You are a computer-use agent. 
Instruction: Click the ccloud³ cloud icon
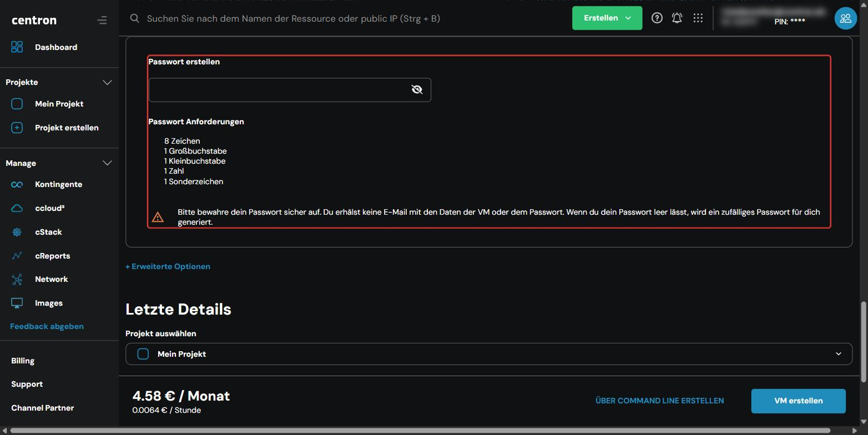[17, 208]
